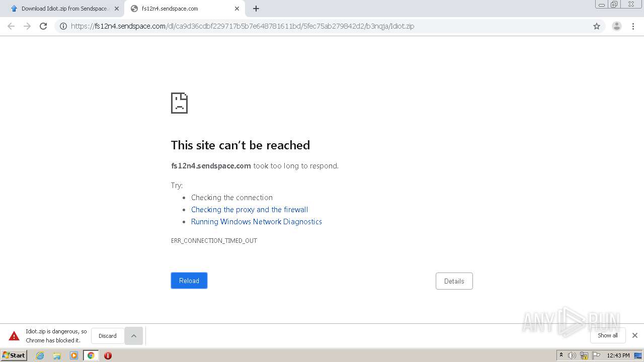Open the volume speaker tray icon

pos(572,355)
